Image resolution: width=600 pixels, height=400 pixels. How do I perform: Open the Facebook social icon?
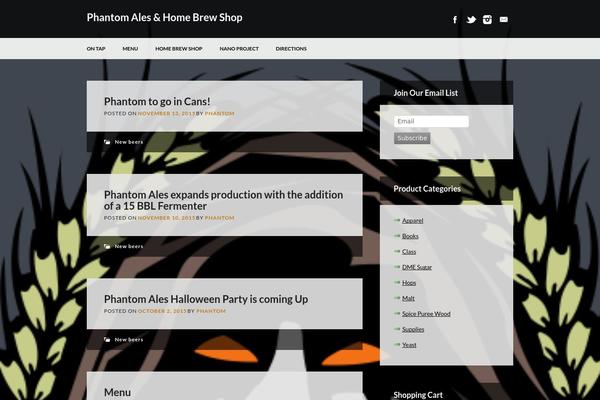click(x=455, y=20)
